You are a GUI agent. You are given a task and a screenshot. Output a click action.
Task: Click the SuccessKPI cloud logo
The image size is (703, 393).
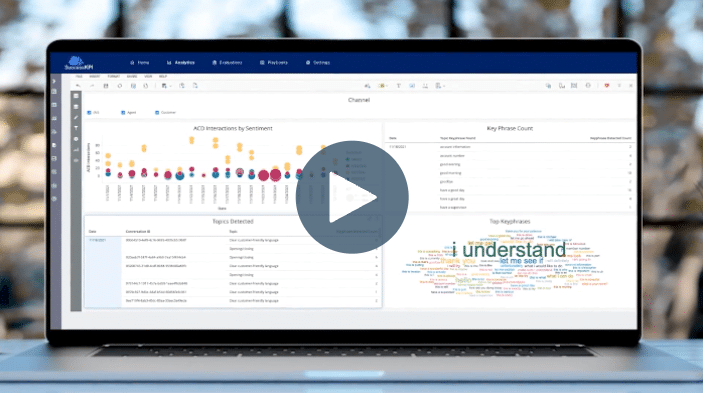78,63
